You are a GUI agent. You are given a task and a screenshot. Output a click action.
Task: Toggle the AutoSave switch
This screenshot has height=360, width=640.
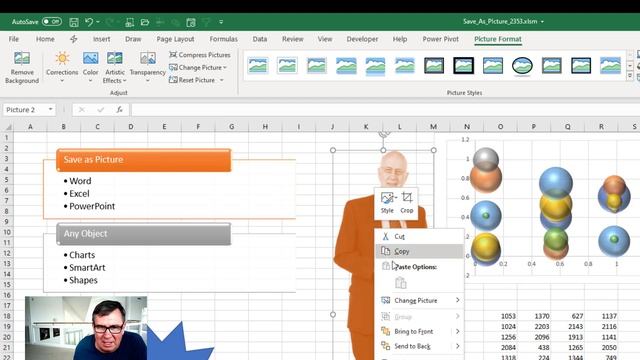coord(51,22)
